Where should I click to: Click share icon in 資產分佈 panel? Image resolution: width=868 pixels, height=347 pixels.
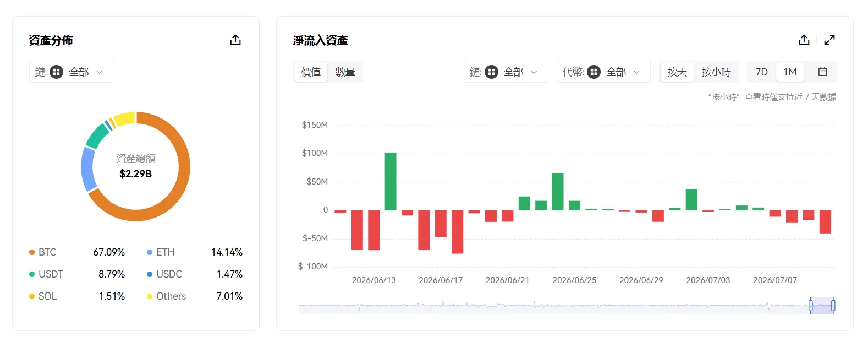(x=235, y=40)
